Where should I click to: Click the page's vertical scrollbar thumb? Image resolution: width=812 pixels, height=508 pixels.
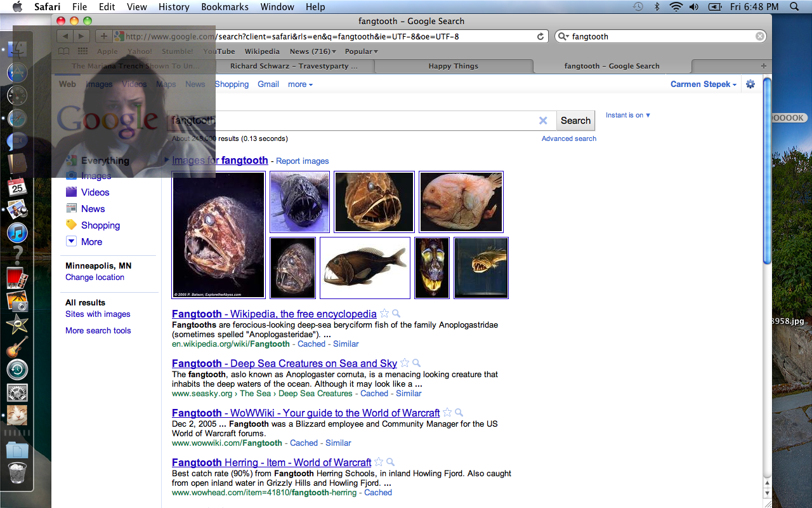(767, 171)
